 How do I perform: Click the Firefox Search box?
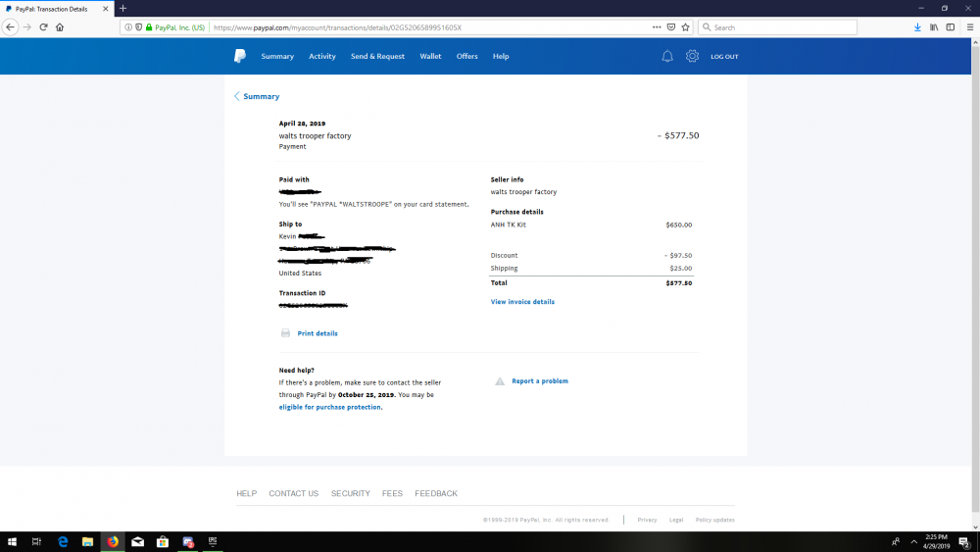[777, 26]
